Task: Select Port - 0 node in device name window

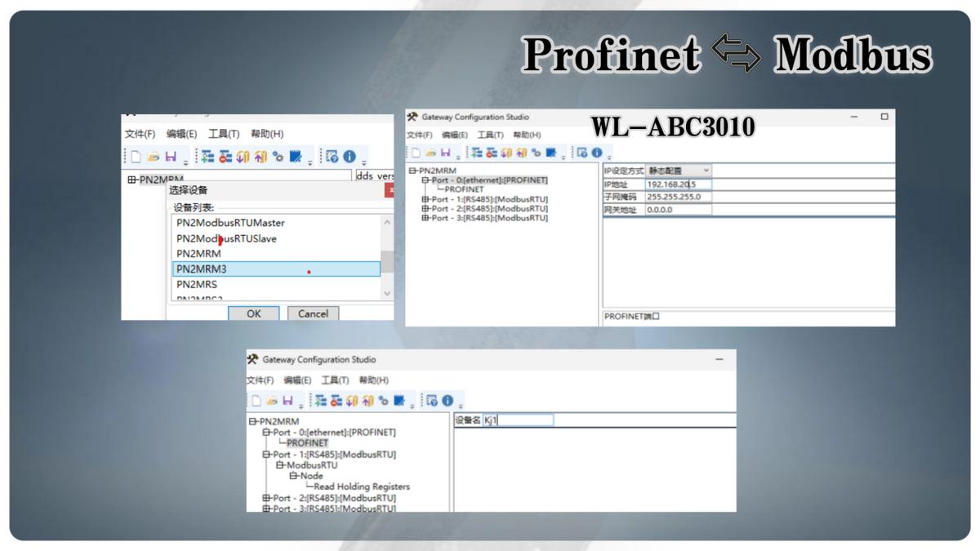Action: tap(334, 433)
